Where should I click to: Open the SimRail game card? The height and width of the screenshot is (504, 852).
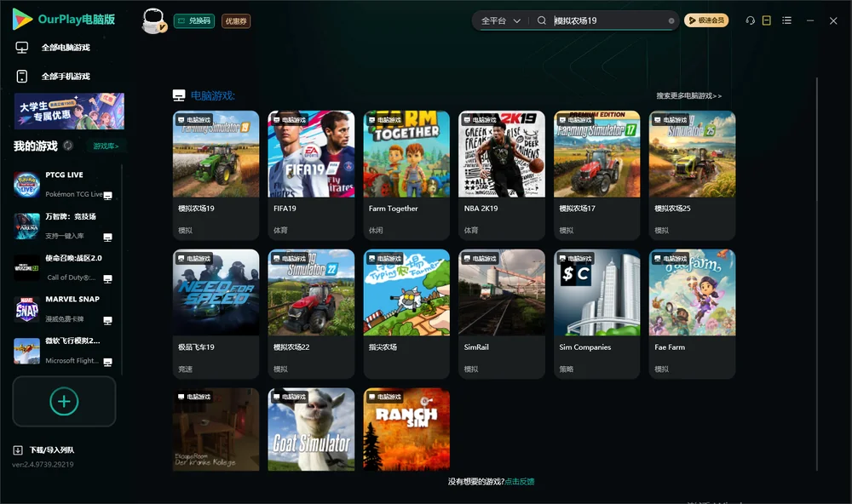tap(502, 314)
